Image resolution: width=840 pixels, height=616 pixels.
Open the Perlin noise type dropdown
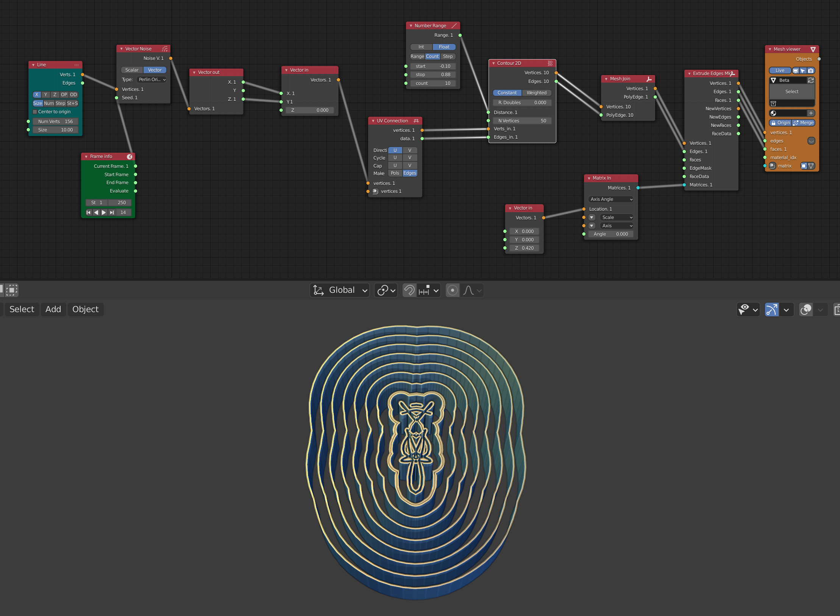tap(151, 80)
